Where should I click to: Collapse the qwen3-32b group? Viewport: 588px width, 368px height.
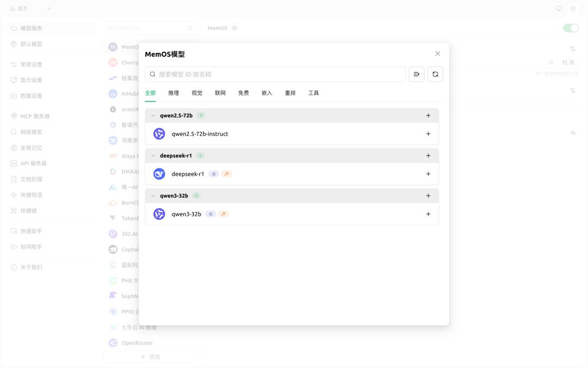[x=153, y=196]
